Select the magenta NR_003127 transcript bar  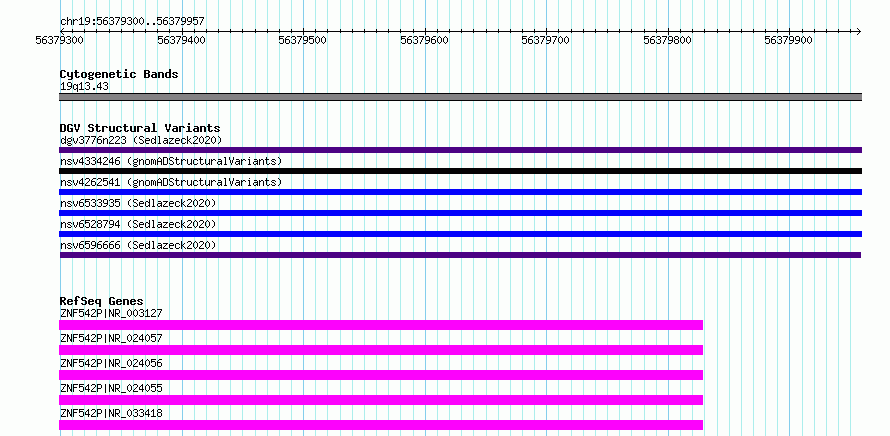tap(381, 325)
